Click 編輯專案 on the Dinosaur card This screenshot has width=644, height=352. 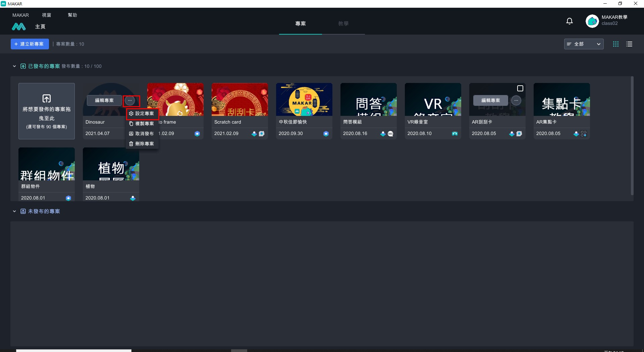[x=104, y=100]
